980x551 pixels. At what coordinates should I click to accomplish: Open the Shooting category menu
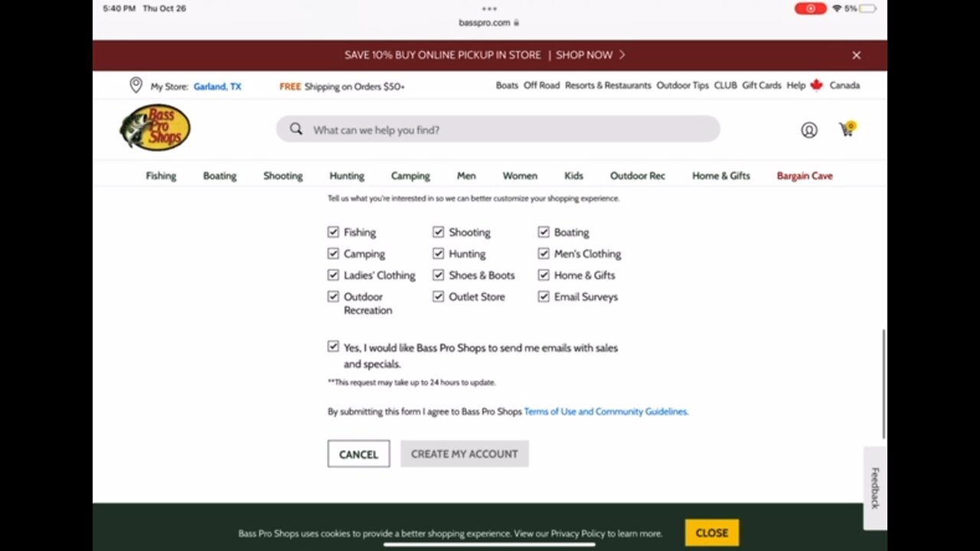283,176
